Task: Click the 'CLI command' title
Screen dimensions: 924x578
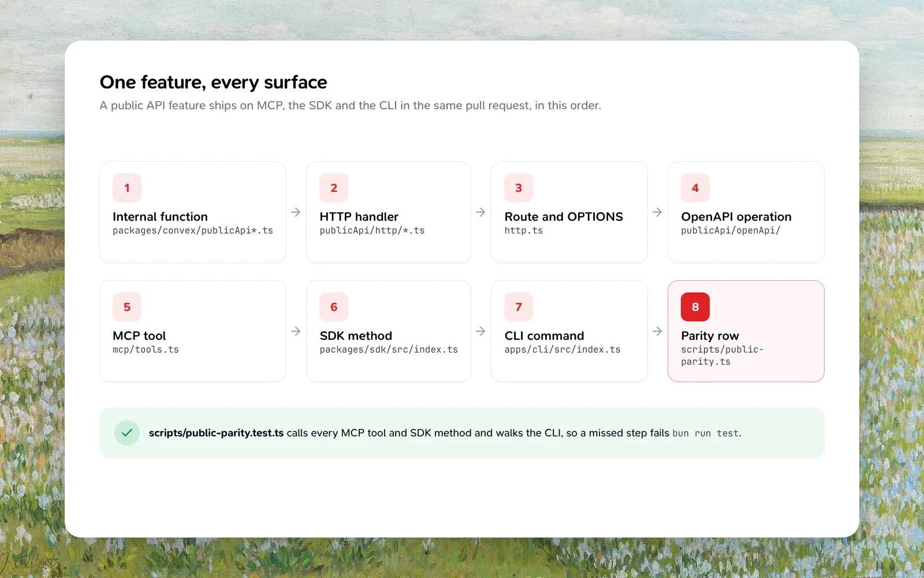Action: [x=544, y=336]
